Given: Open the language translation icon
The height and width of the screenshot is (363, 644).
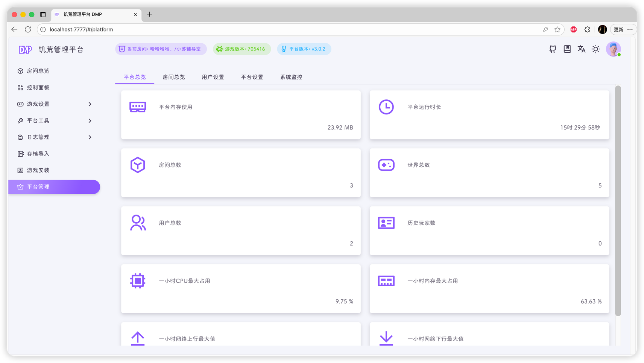Looking at the screenshot, I should pos(581,49).
